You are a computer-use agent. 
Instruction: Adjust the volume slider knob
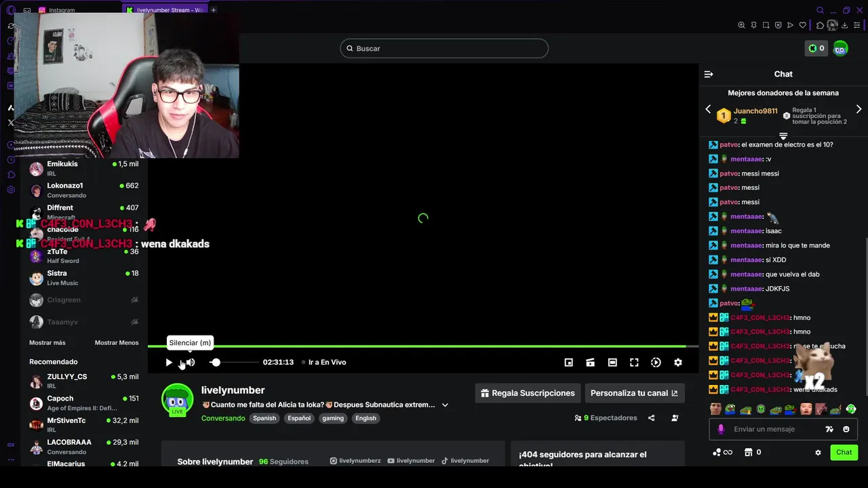(x=216, y=363)
